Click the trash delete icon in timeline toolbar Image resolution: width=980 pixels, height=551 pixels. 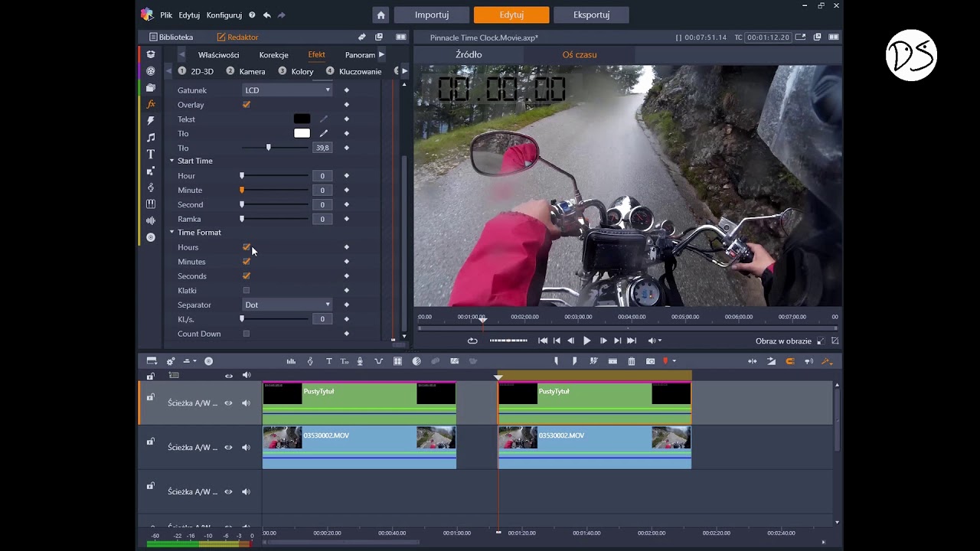(x=632, y=361)
